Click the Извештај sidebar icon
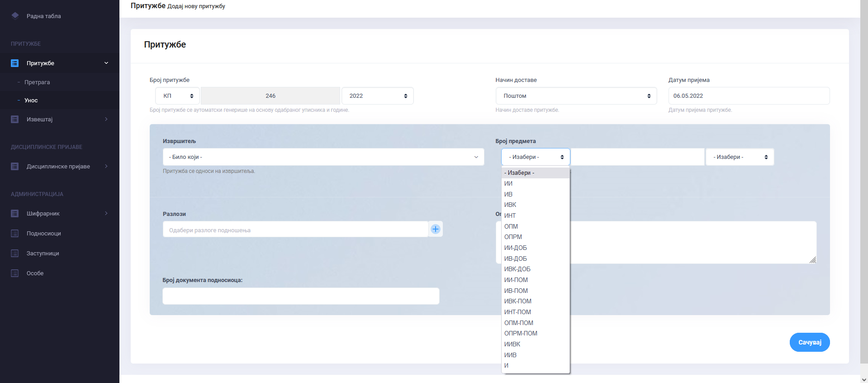 click(15, 120)
